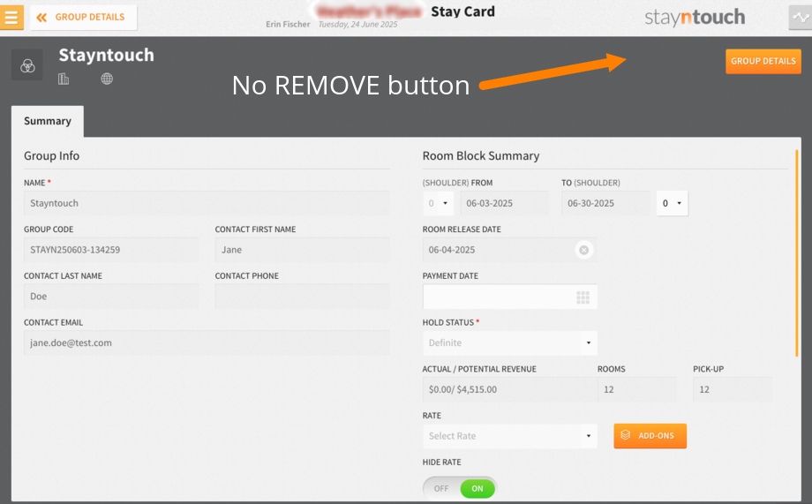Open the Select Rate dropdown
This screenshot has width=812, height=504.
[x=510, y=436]
